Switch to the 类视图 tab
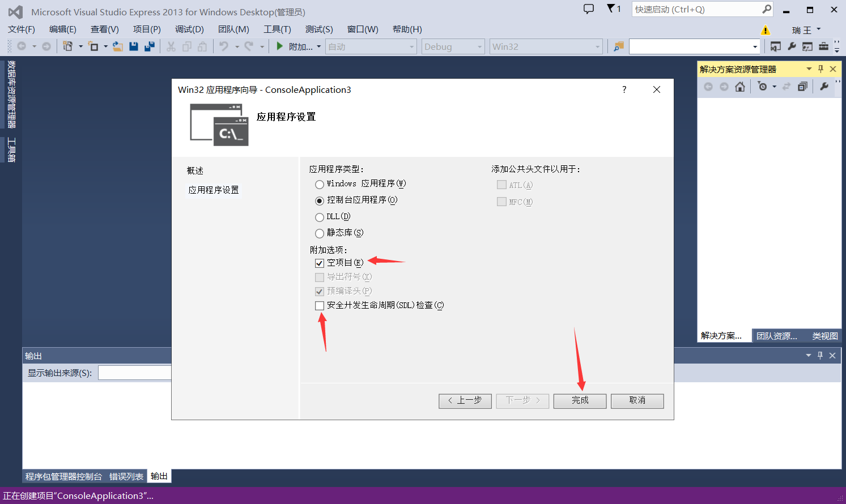The height and width of the screenshot is (504, 846). [x=825, y=336]
